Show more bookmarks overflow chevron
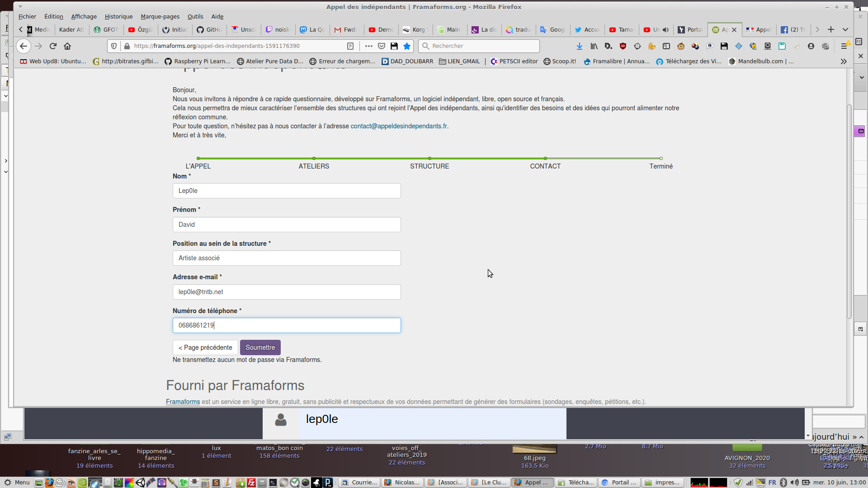The image size is (868, 488). point(844,61)
